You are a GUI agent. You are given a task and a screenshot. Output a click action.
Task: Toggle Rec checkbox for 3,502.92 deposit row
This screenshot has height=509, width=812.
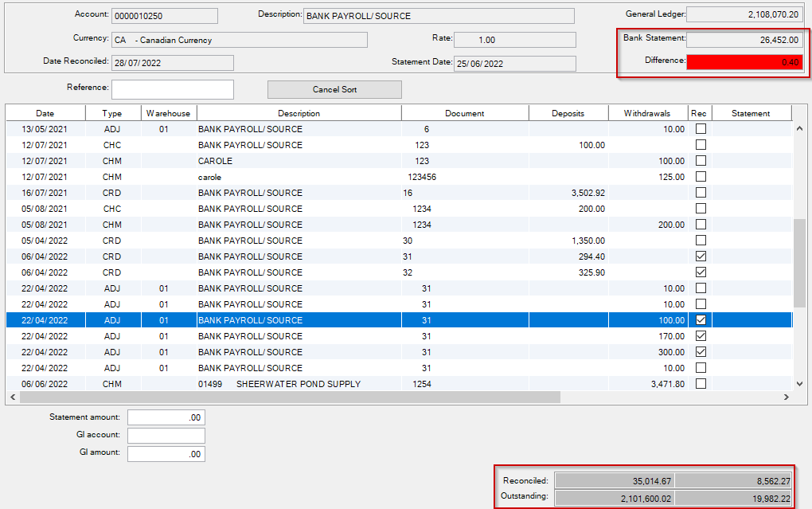(701, 193)
